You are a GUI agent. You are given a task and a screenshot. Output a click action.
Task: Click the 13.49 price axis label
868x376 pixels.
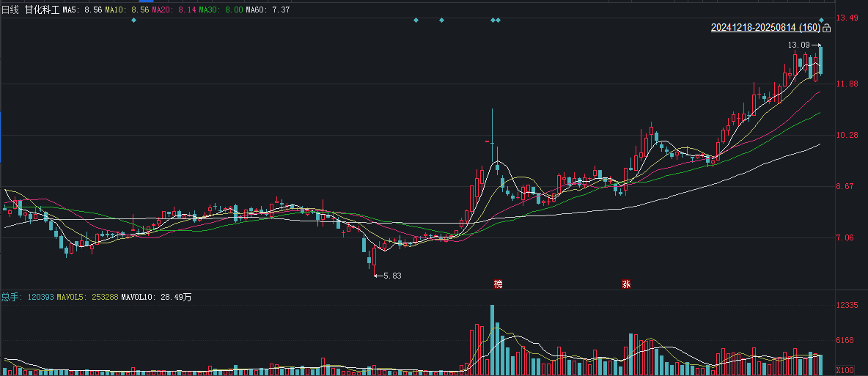coord(847,18)
